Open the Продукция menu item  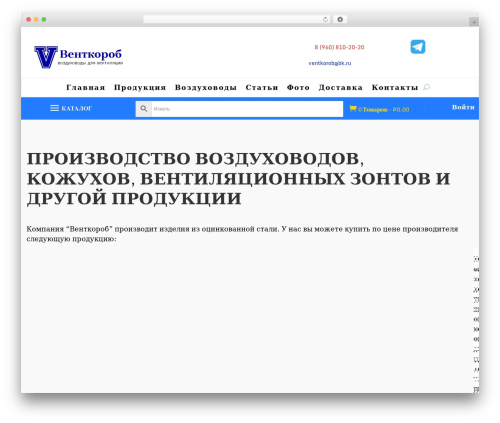[140, 87]
